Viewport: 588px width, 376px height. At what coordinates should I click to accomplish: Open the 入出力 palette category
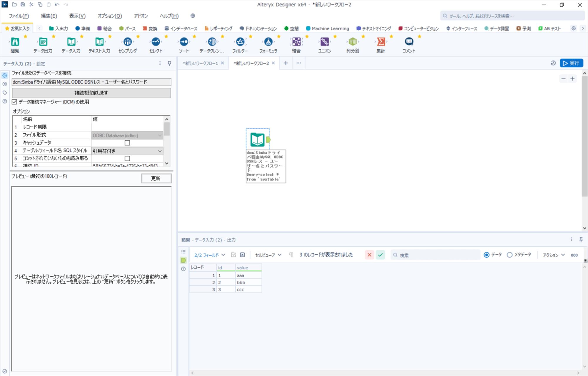point(59,28)
